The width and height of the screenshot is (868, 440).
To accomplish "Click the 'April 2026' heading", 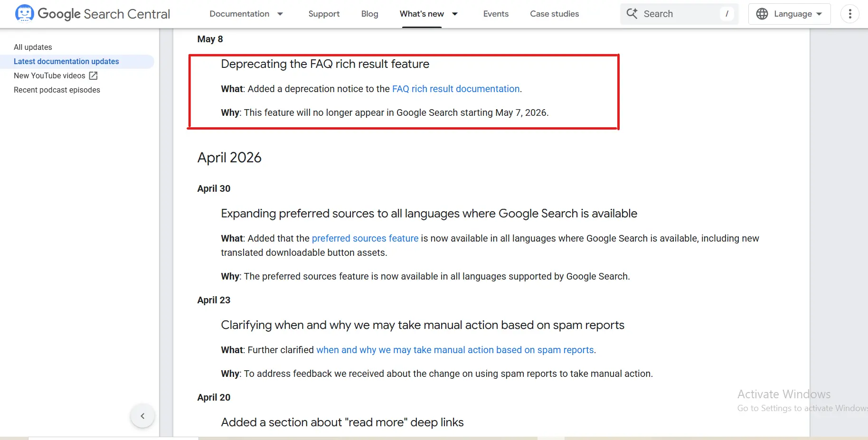I will 229,158.
